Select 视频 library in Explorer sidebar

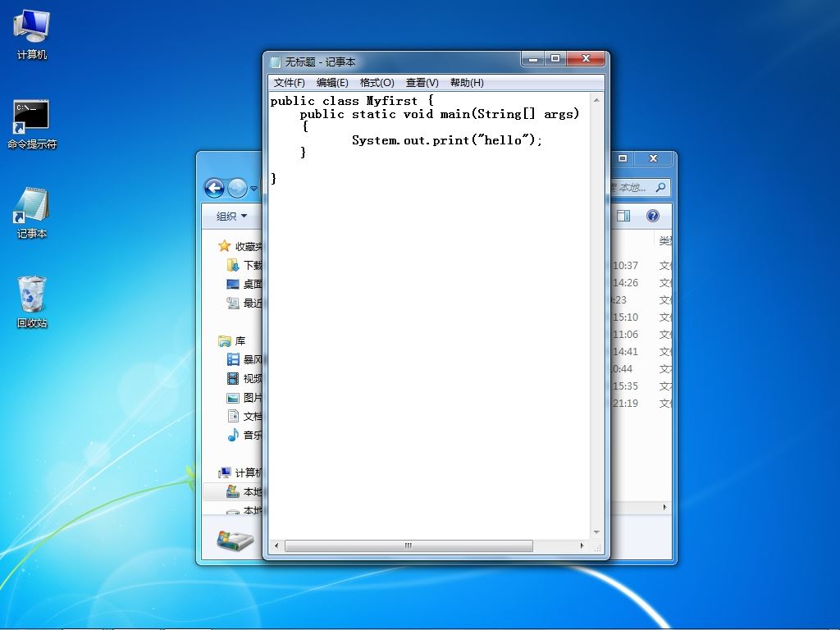(x=244, y=379)
